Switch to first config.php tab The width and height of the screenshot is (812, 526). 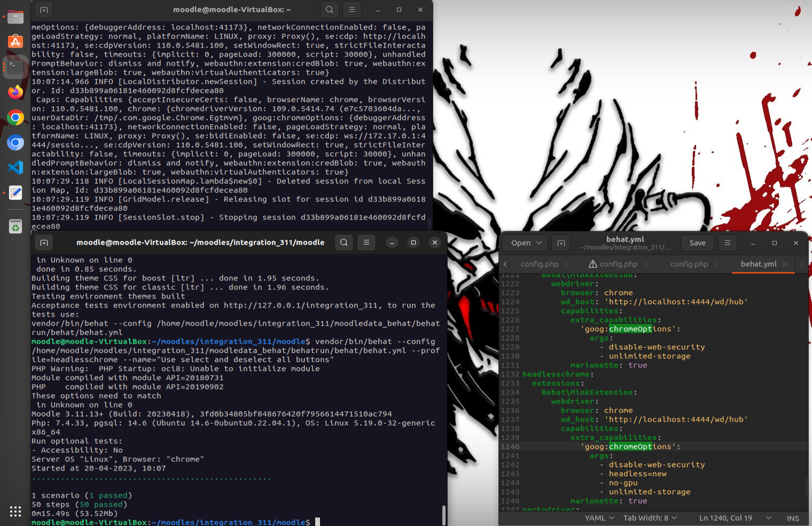540,264
